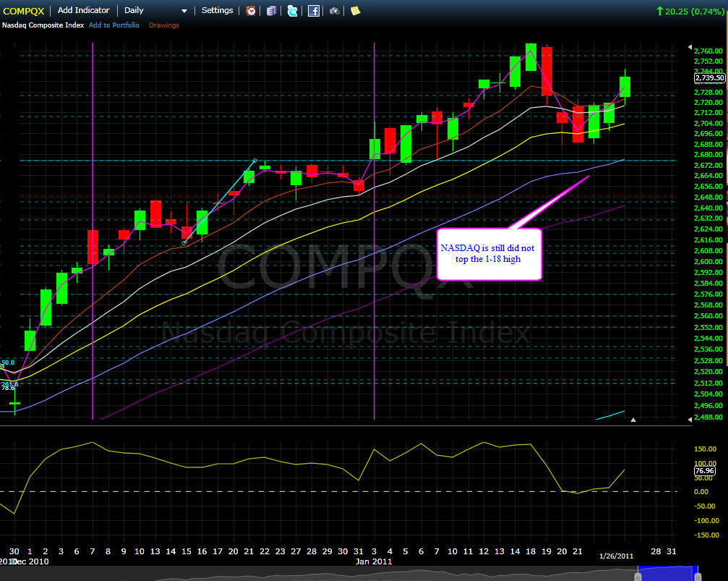Click the Jan 2011 axis label
Viewport: 728px width, 581px height.
tap(374, 561)
